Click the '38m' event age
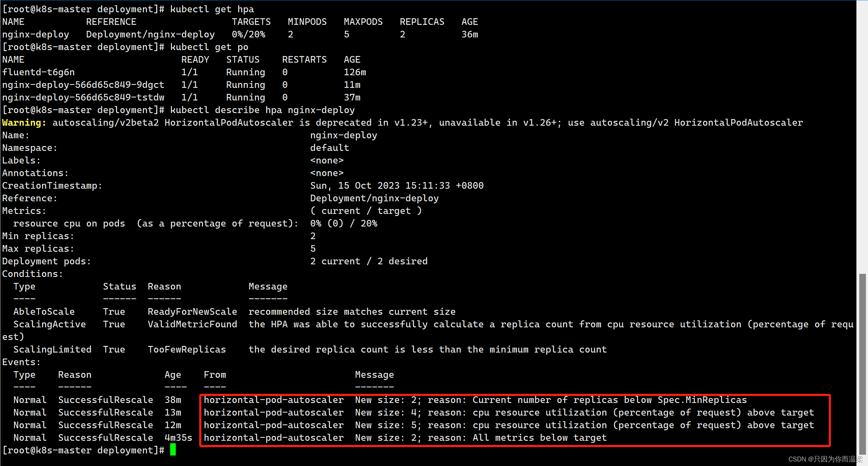 point(173,400)
